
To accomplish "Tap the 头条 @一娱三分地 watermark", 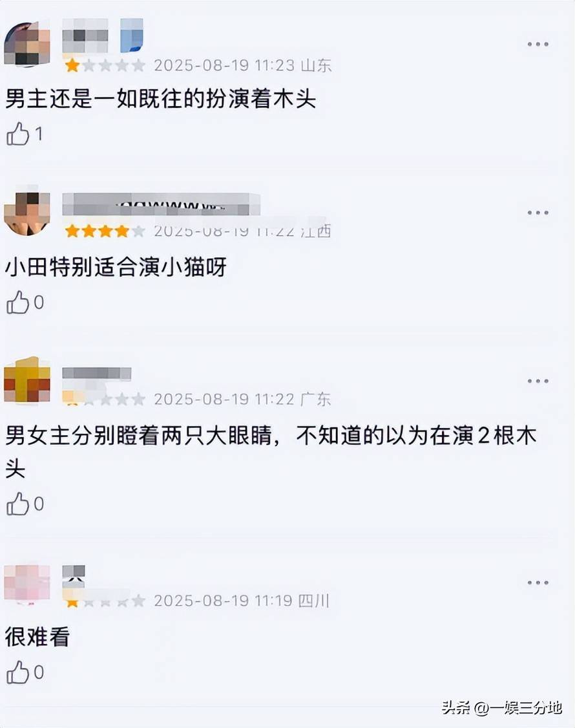I will tap(502, 707).
